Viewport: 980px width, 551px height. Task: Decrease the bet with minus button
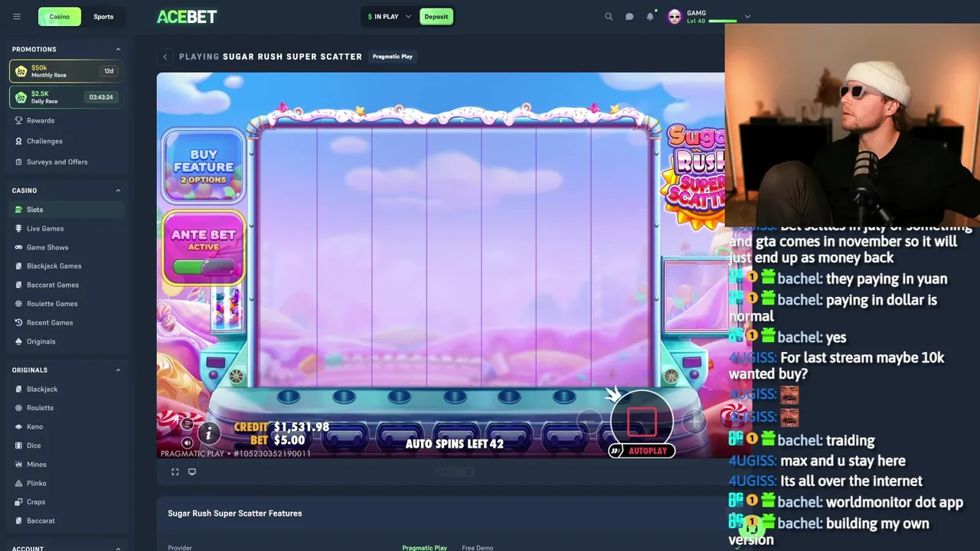pyautogui.click(x=590, y=420)
